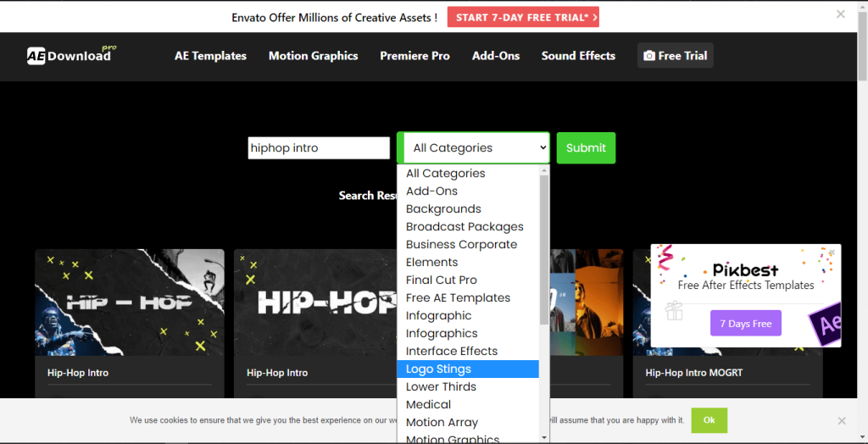
Task: Pick Lower Thirds in the dropdown list
Action: coord(441,386)
